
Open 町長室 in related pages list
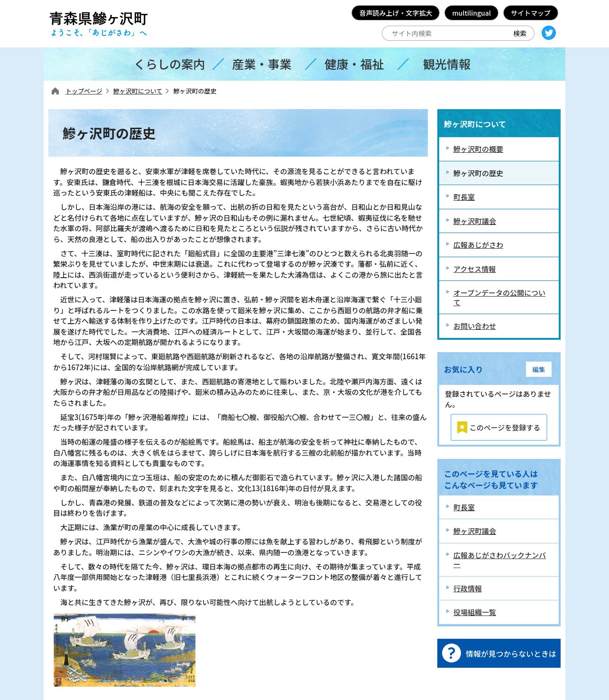coord(464,507)
